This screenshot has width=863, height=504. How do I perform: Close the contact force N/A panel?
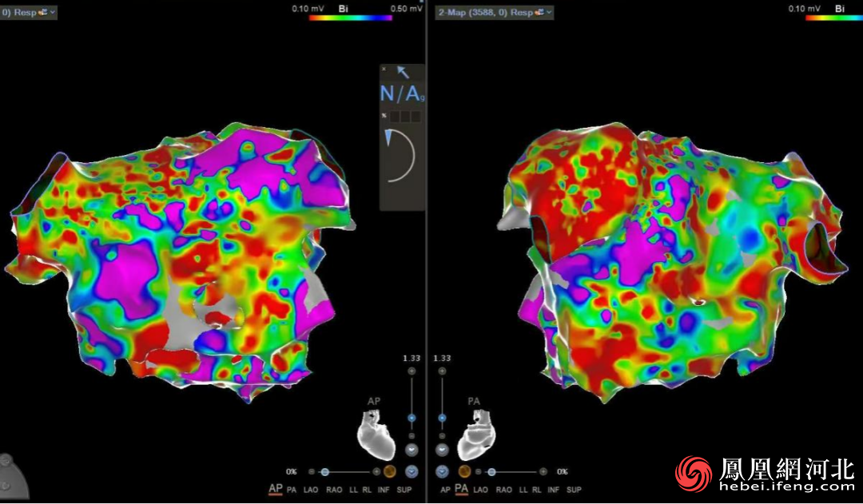click(x=384, y=69)
